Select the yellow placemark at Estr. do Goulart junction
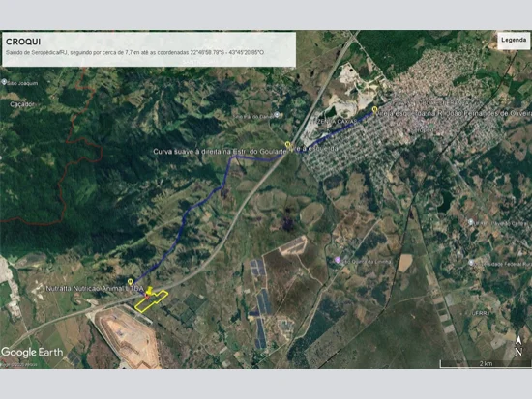The width and height of the screenshot is (532, 399). (287, 145)
